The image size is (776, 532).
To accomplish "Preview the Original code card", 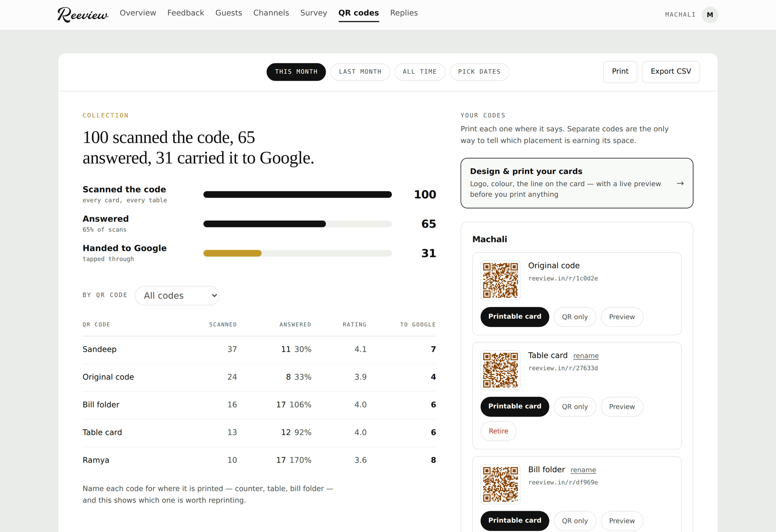I will 622,317.
